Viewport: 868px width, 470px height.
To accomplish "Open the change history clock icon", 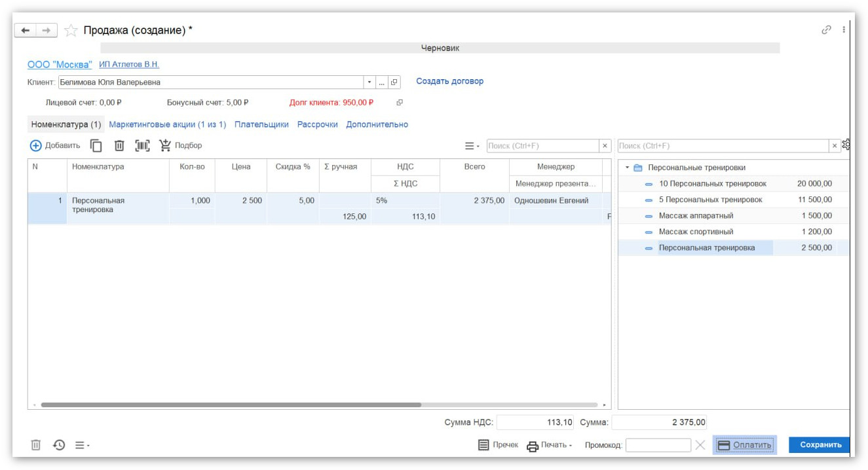I will tap(59, 445).
